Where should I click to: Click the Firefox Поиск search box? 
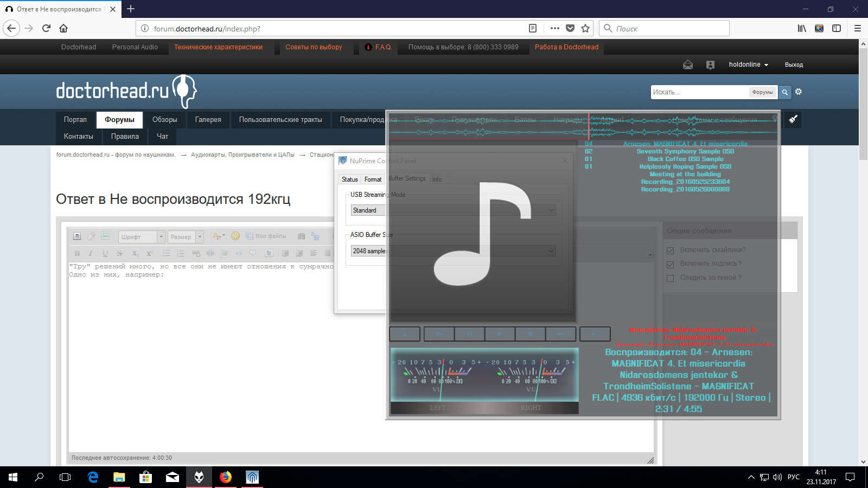tap(664, 28)
